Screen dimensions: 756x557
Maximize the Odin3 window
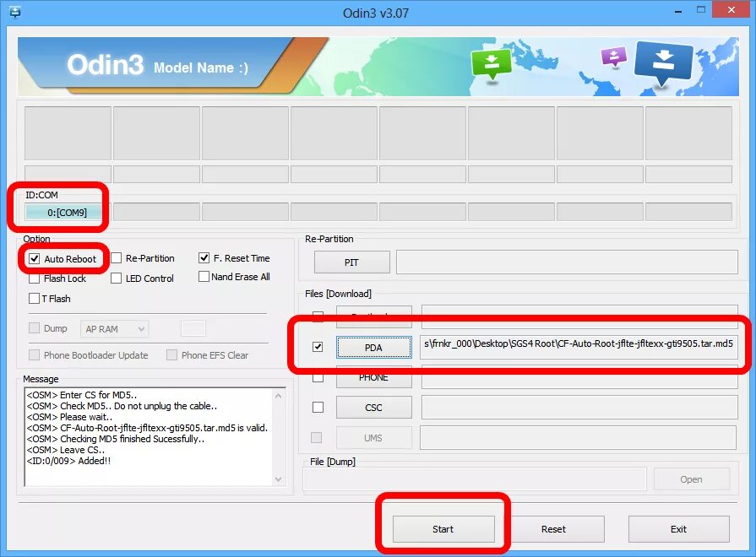click(701, 10)
